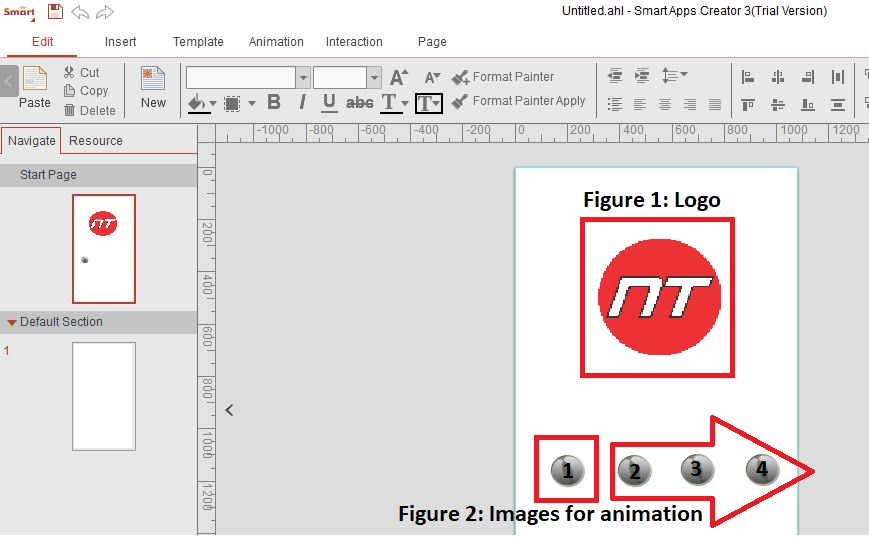
Task: Align objects to vertical middle
Action: [778, 104]
